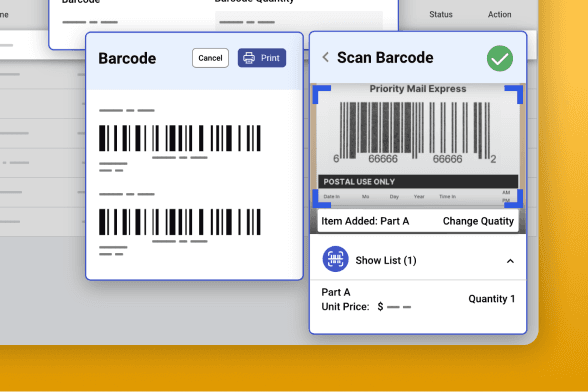The width and height of the screenshot is (588, 392).
Task: Click the first barcode image
Action: [180, 138]
